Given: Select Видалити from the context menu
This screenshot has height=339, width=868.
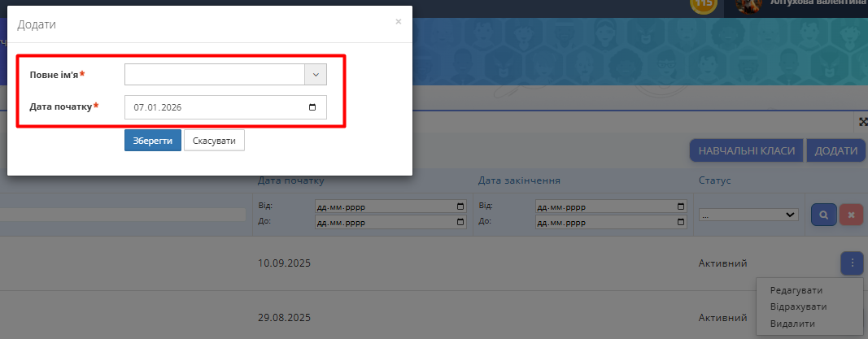Looking at the screenshot, I should (x=792, y=323).
